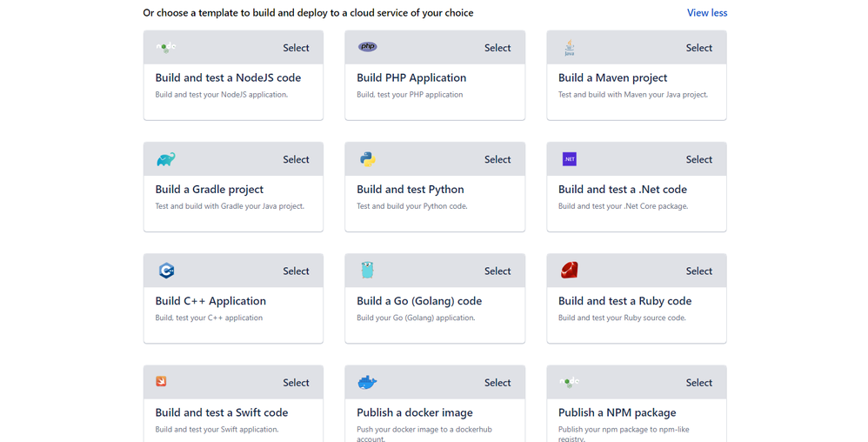The height and width of the screenshot is (442, 868).
Task: Click the PHP logo icon
Action: pos(368,46)
